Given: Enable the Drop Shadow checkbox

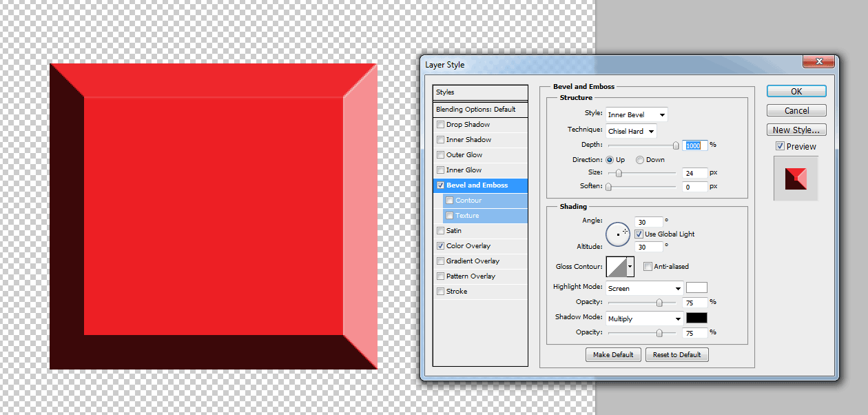Looking at the screenshot, I should point(440,125).
